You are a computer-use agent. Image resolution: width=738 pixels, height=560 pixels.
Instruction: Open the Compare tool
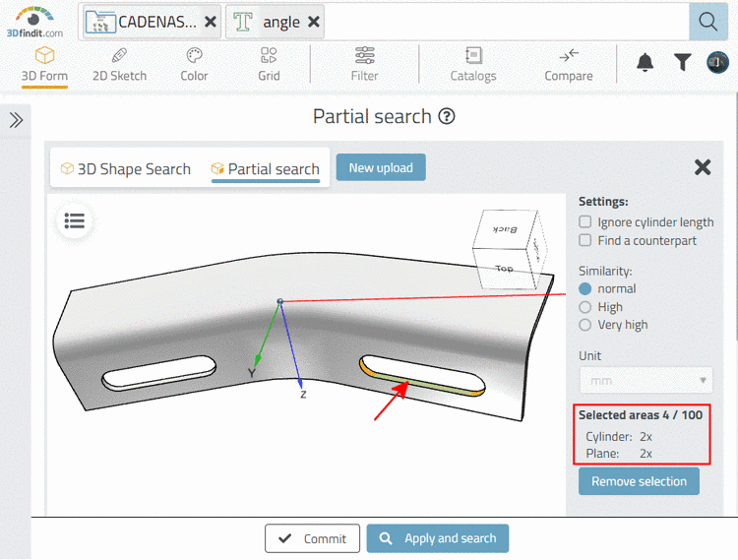(x=569, y=65)
